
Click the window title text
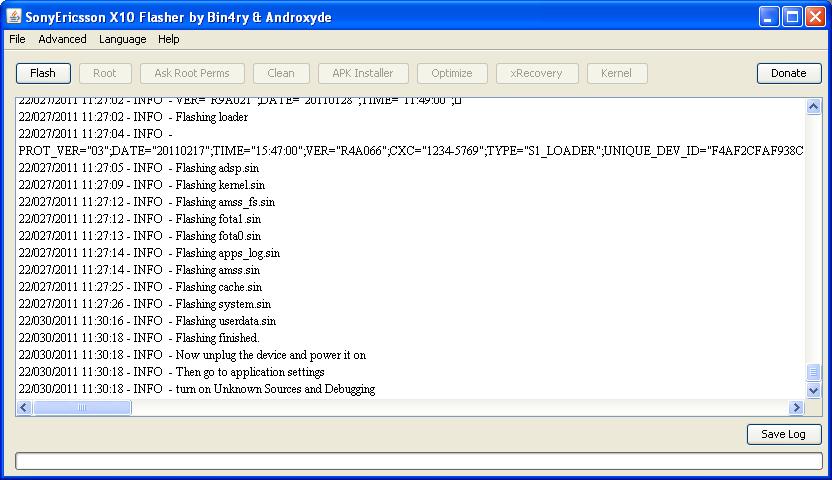(x=178, y=17)
